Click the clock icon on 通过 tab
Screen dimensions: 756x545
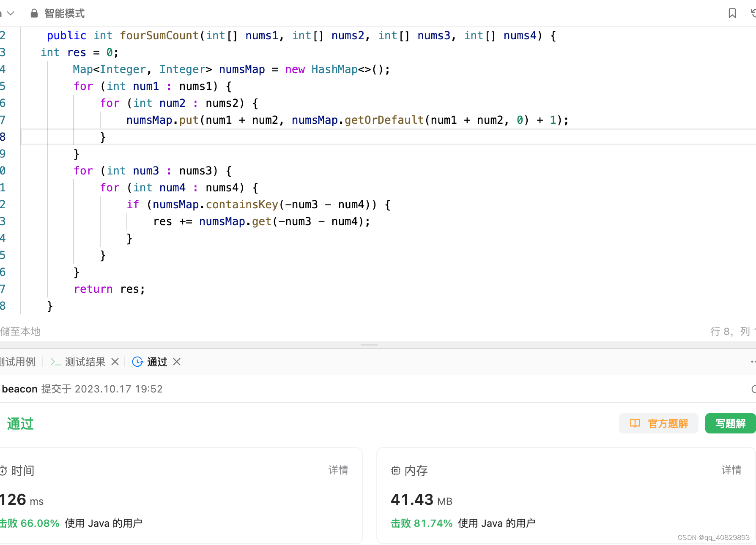(x=137, y=362)
